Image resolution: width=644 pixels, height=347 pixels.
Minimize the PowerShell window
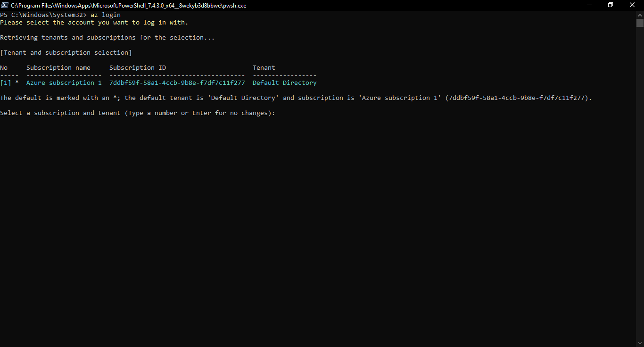[589, 5]
